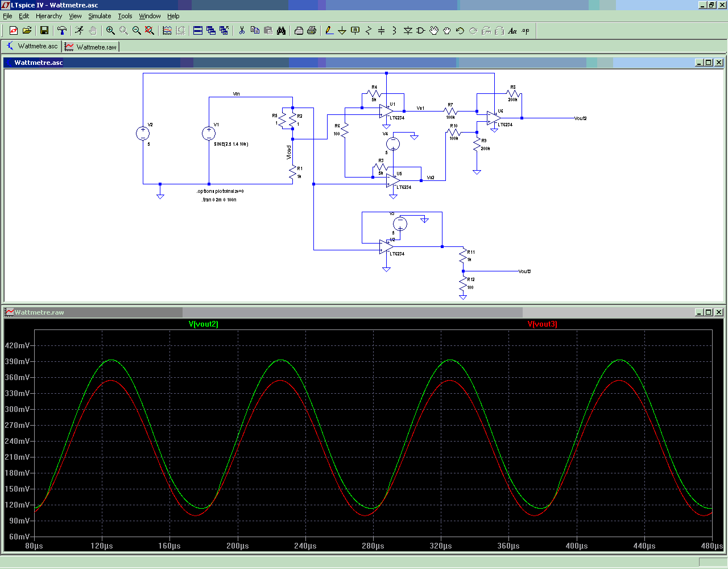This screenshot has width=728, height=569.
Task: Click the Run simulation icon
Action: [79, 31]
